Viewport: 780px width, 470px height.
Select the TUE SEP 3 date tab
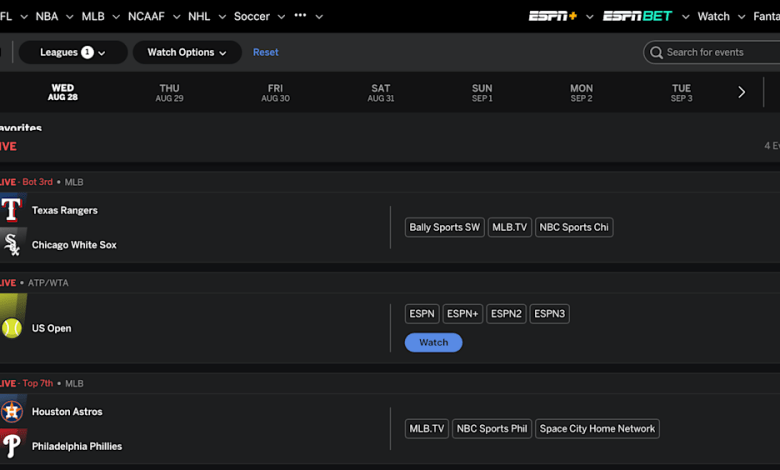click(x=682, y=93)
